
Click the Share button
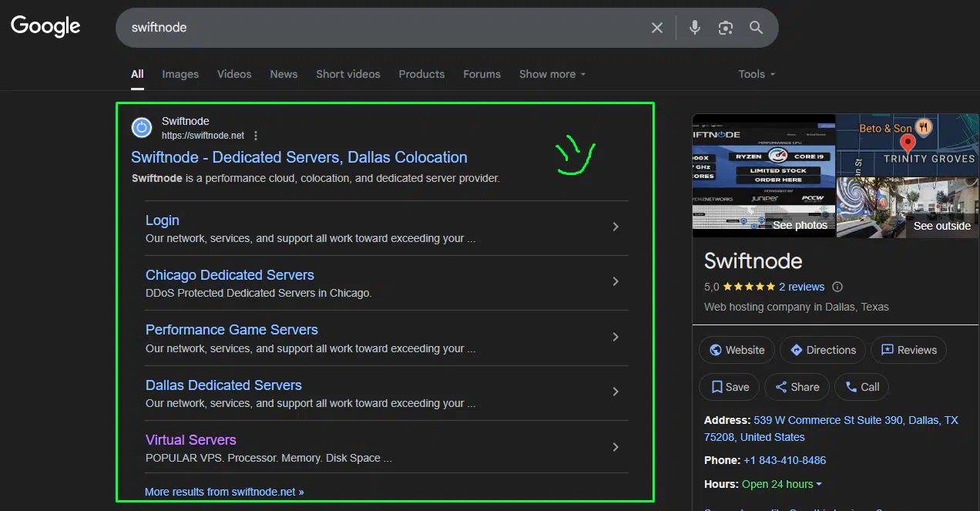tap(797, 387)
